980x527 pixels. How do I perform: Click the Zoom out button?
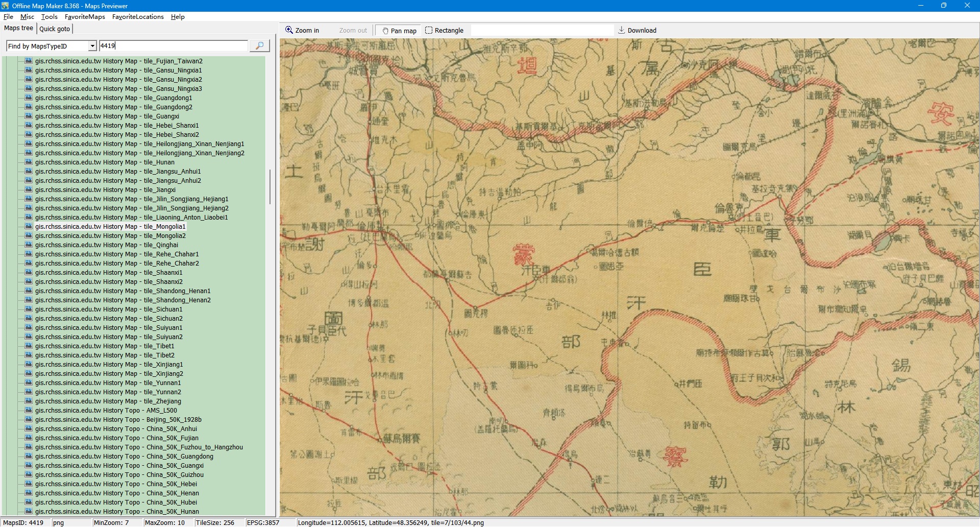click(x=353, y=31)
